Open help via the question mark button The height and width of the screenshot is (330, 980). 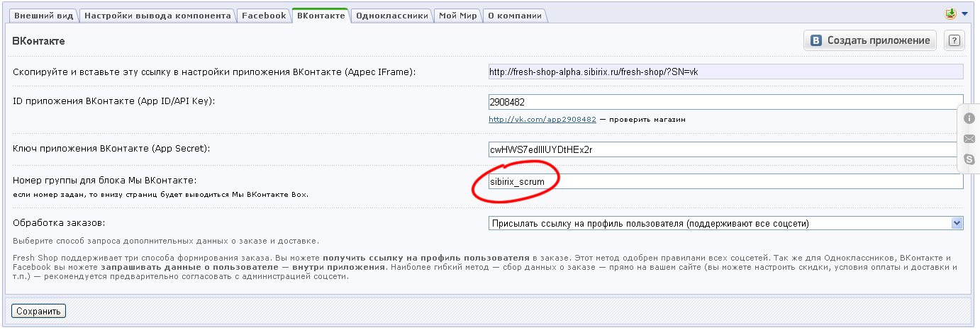pos(954,41)
